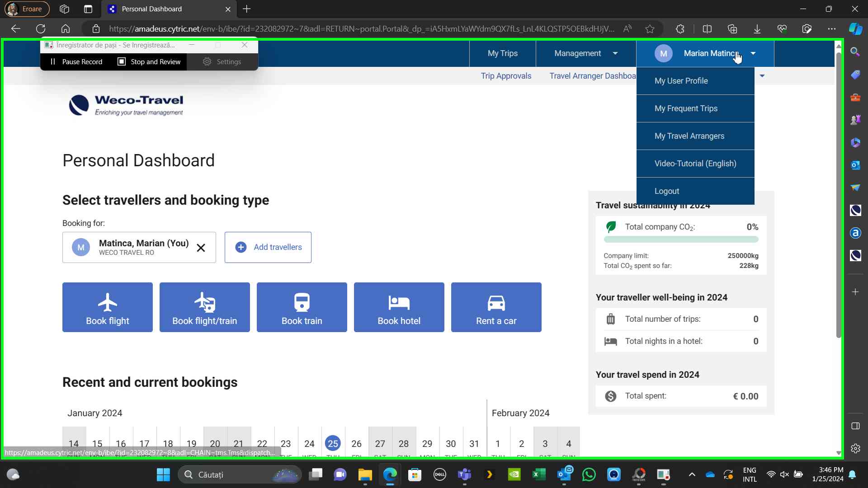Add page to favorites star icon
The height and width of the screenshot is (488, 868).
point(650,29)
